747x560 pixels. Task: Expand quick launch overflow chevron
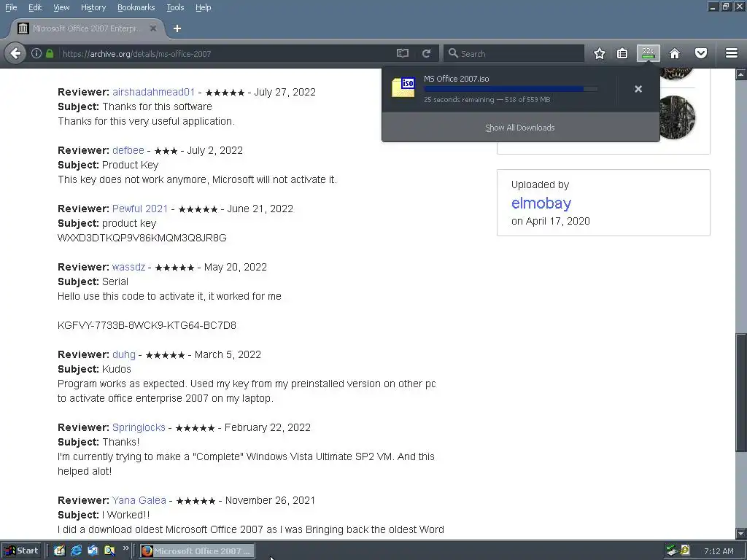click(x=125, y=548)
